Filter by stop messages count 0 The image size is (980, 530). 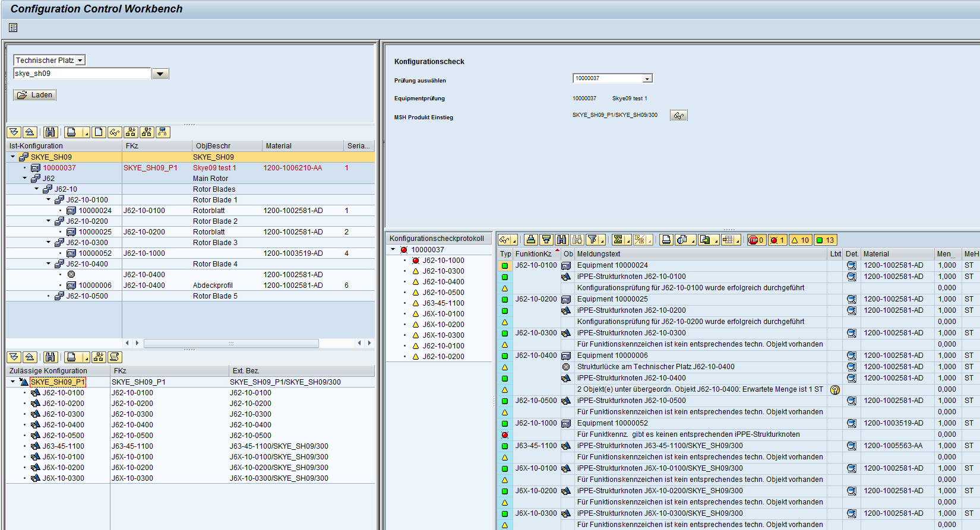[756, 240]
